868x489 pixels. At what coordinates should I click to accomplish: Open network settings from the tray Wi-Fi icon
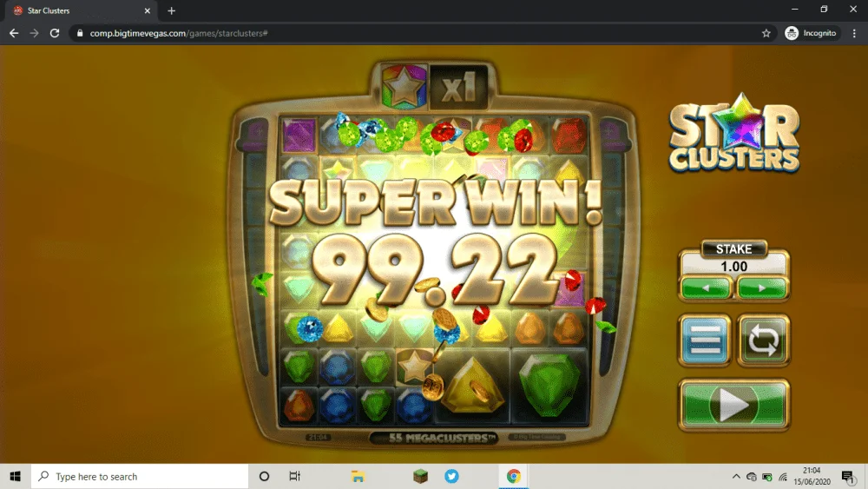[783, 477]
